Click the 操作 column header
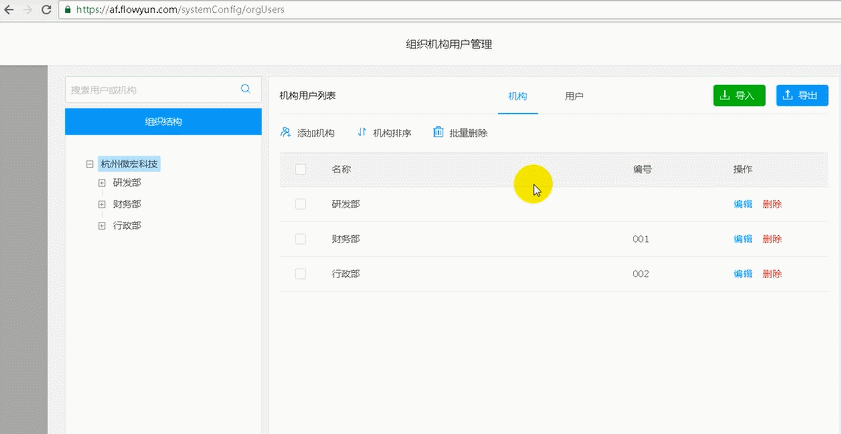Viewport: 841px width, 434px height. point(743,170)
